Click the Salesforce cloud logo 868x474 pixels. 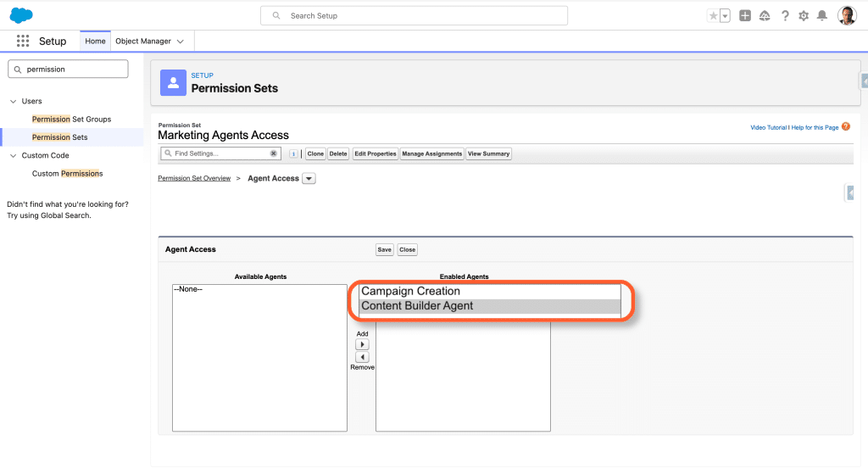pos(21,15)
